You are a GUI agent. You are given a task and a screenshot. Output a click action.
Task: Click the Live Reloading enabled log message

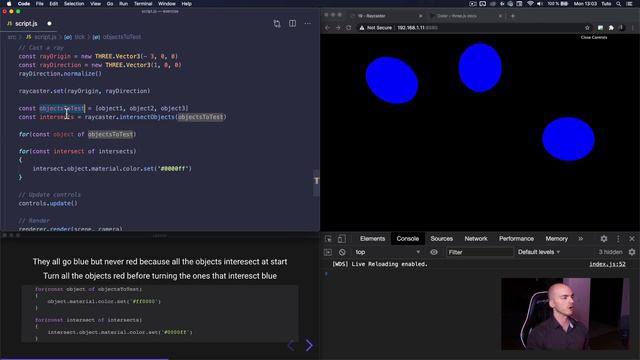tap(380, 264)
